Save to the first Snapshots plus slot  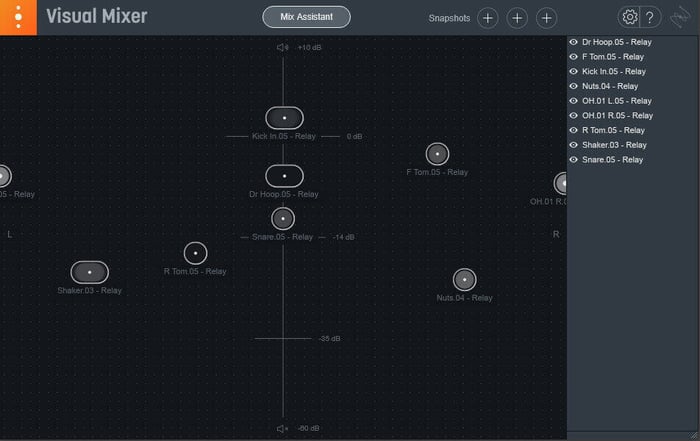488,18
